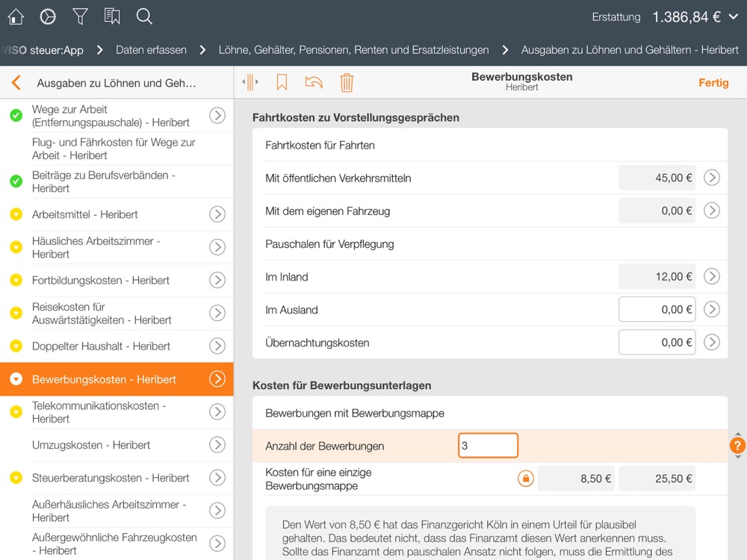Click the 0,00 € eigenen Fahrzeug value
747x560 pixels.
[x=657, y=211]
